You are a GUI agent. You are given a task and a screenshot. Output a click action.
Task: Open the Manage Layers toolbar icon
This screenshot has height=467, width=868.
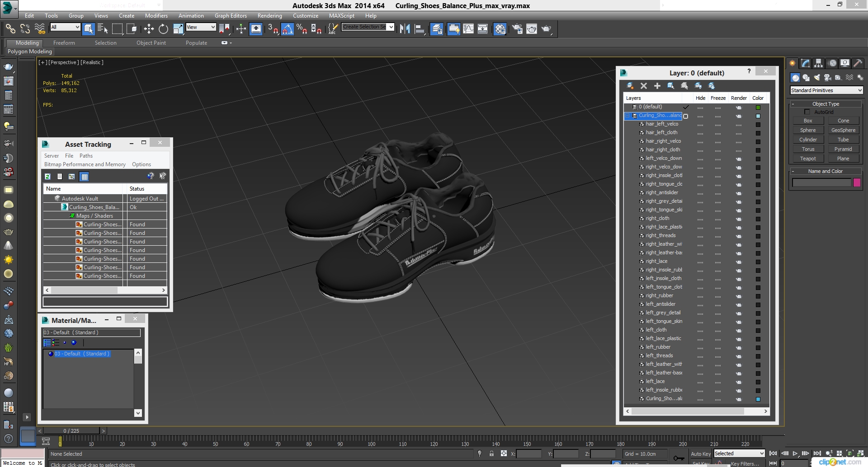pos(437,29)
